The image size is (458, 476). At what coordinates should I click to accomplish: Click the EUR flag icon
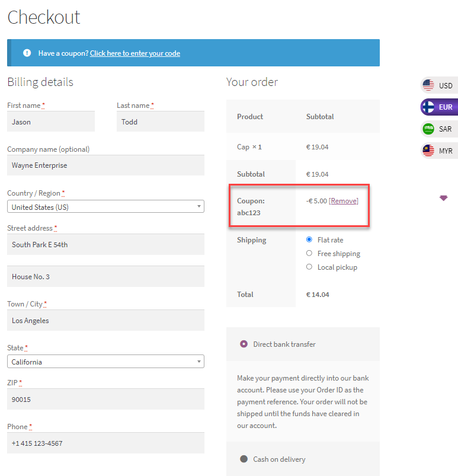tap(428, 107)
